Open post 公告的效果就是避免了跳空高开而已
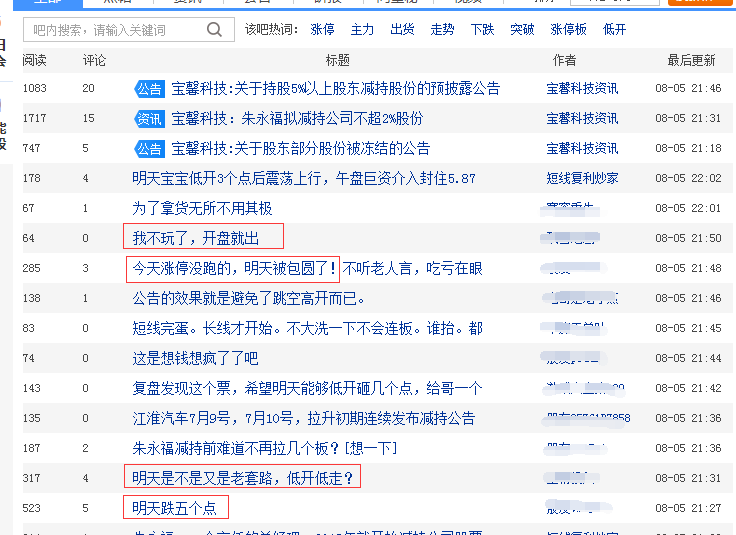This screenshot has width=736, height=535. [249, 298]
